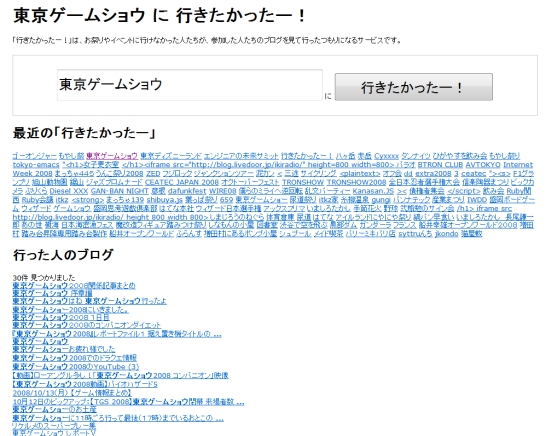
Task: Open the IWDD tag link
Action: pos(477,200)
